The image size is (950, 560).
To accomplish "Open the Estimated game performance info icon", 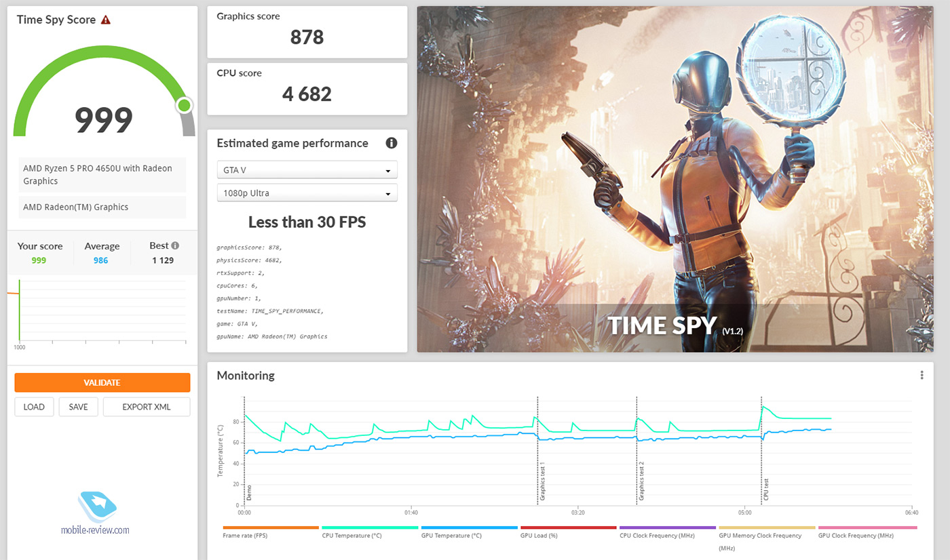I will pyautogui.click(x=391, y=143).
